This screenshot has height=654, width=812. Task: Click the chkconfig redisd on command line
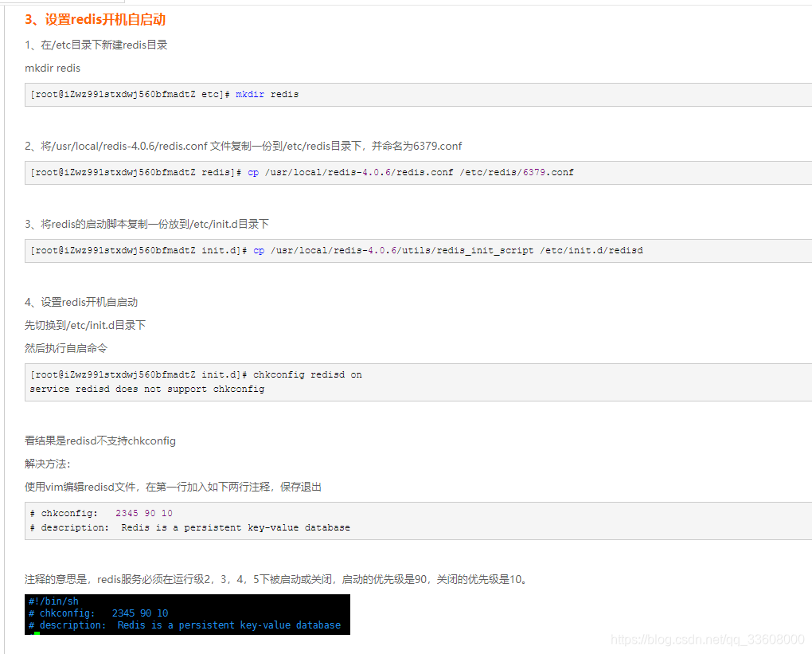pos(196,374)
